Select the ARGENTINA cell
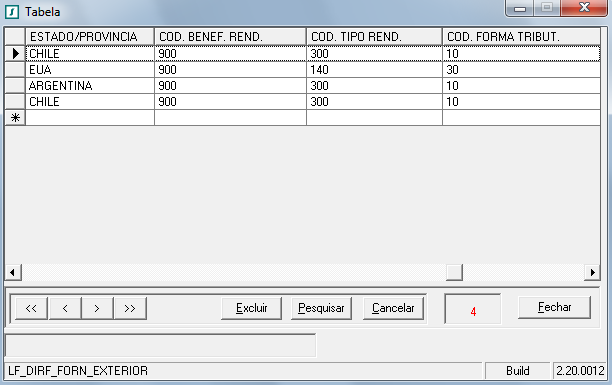 click(x=90, y=86)
